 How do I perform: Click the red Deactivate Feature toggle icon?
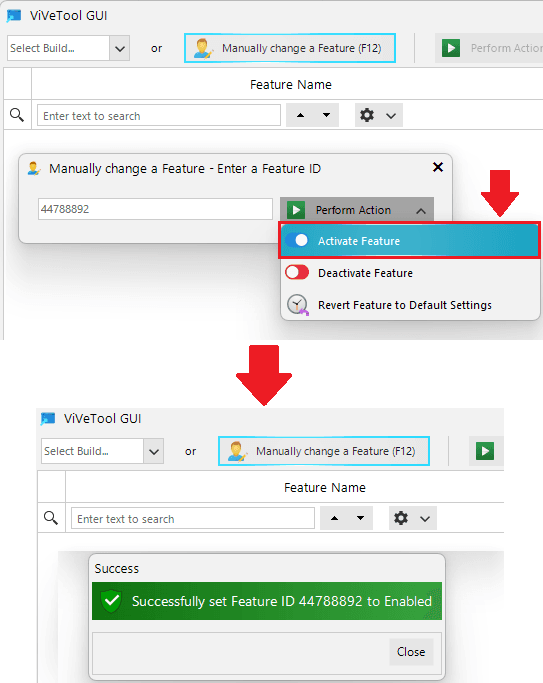tap(297, 273)
